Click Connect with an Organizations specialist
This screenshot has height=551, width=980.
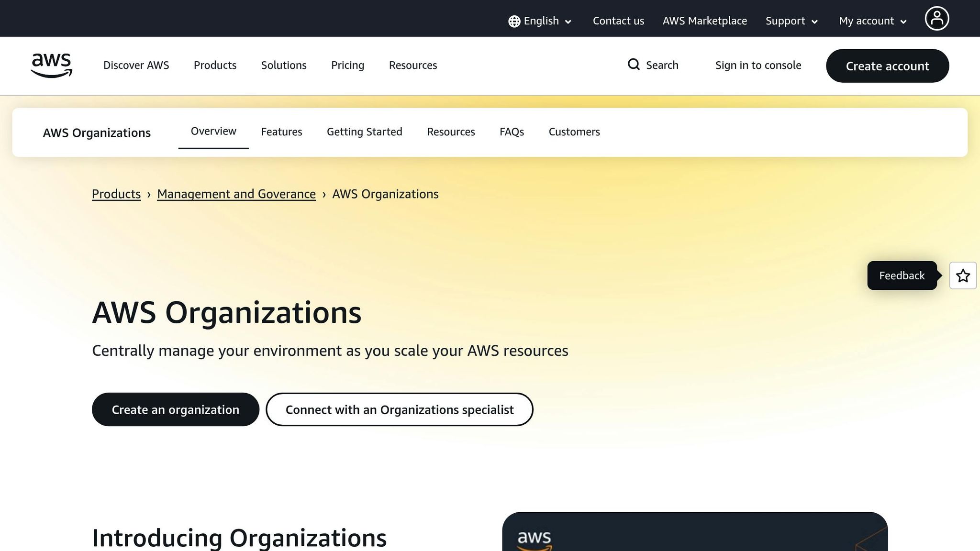tap(400, 409)
